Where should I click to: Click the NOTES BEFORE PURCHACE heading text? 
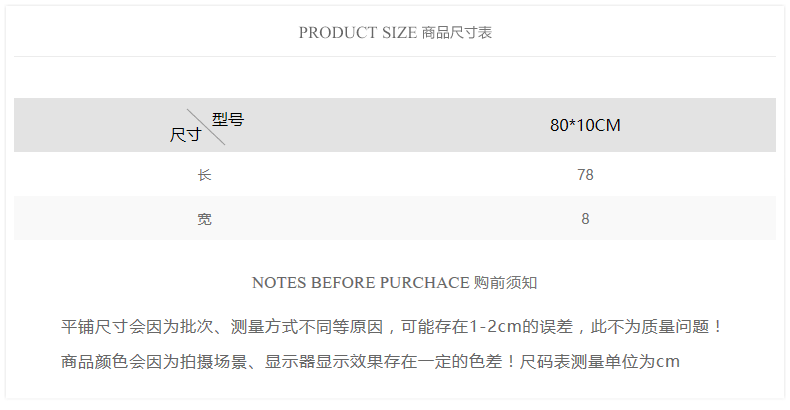tap(360, 283)
